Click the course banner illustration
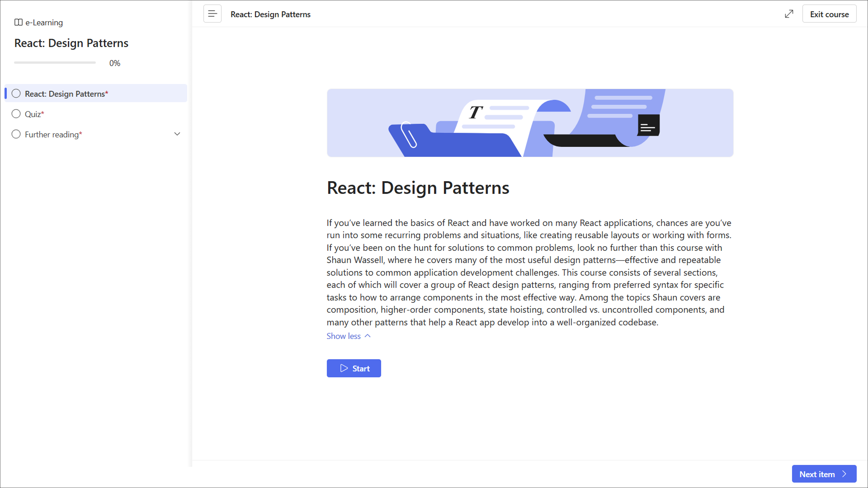The height and width of the screenshot is (488, 868). pos(530,123)
